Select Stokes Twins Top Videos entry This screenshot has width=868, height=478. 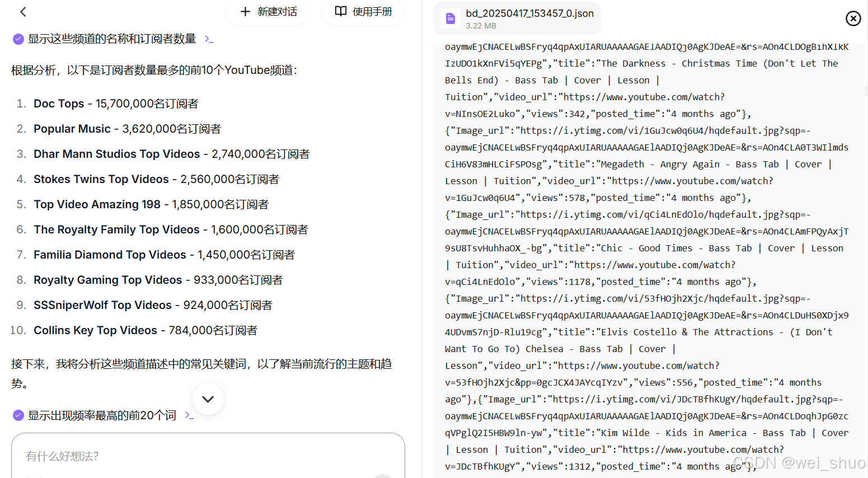(x=156, y=179)
